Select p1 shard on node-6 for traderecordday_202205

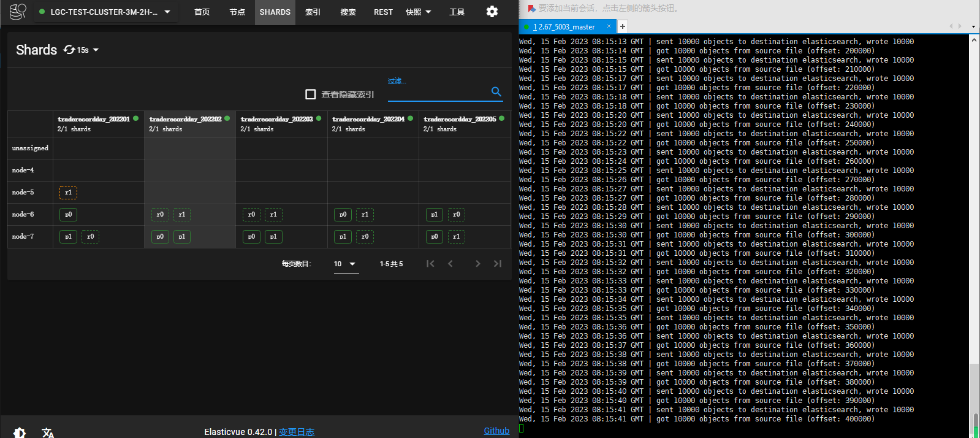tap(435, 215)
